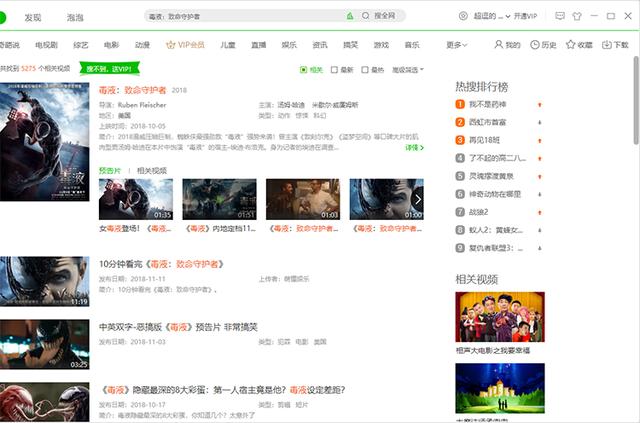Click the vertical scrollbar thumb
Screen dimensions: 640x423
pos(636,100)
